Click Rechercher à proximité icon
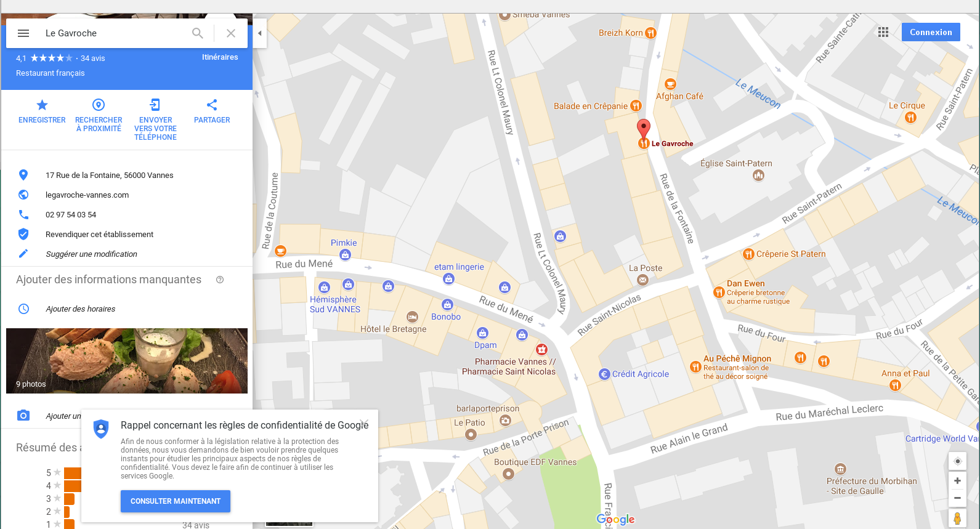This screenshot has height=529, width=980. coord(99,105)
